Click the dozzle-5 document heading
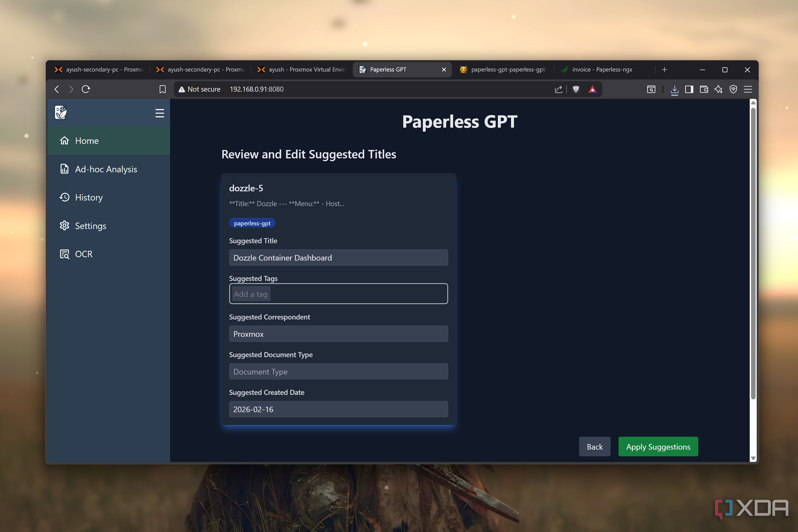 246,188
